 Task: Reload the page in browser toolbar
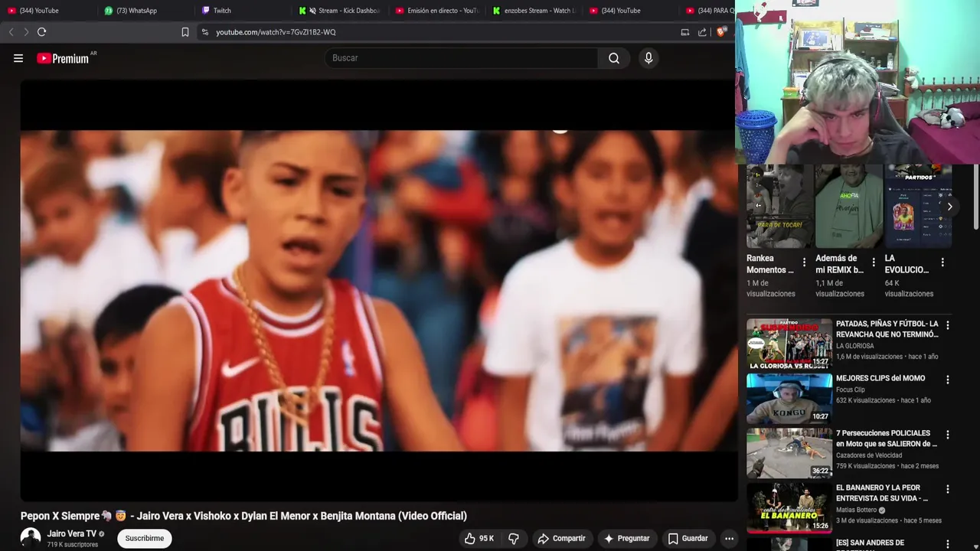pyautogui.click(x=41, y=32)
